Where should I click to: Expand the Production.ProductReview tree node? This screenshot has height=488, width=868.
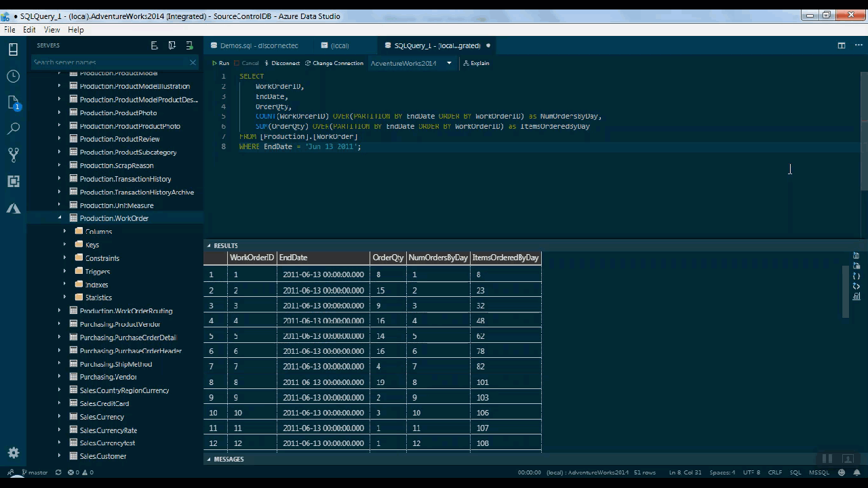pos(59,139)
